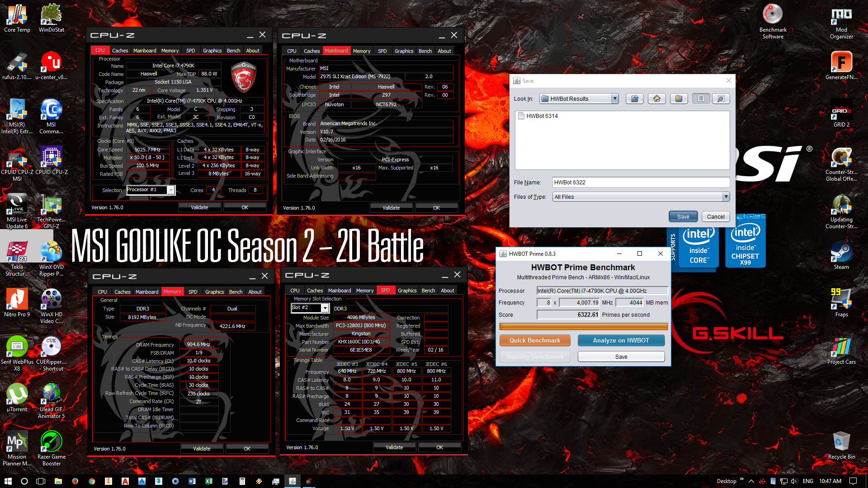Open Microsoft Word from the taskbar

[192, 481]
